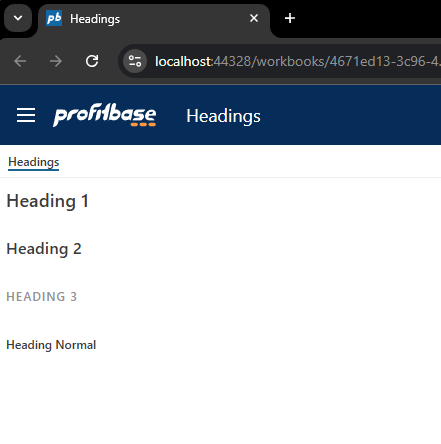Open the hamburger navigation menu

click(26, 115)
